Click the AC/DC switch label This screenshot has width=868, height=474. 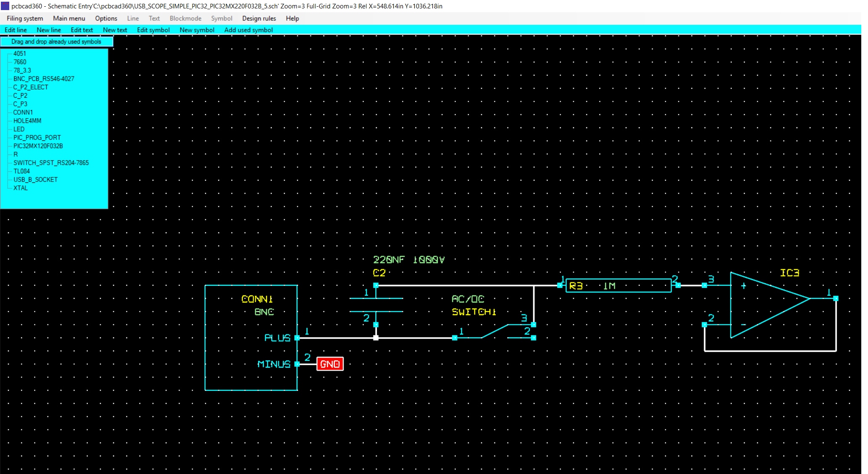(468, 299)
